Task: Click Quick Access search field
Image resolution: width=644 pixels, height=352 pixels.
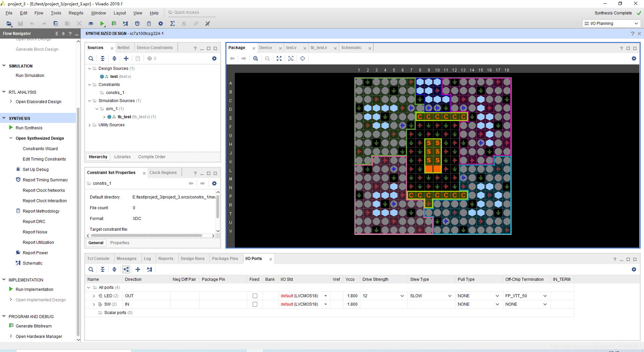Action: coord(191,12)
